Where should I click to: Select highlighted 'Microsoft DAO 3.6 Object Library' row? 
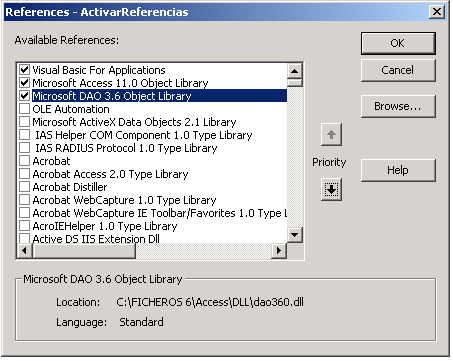[x=159, y=96]
